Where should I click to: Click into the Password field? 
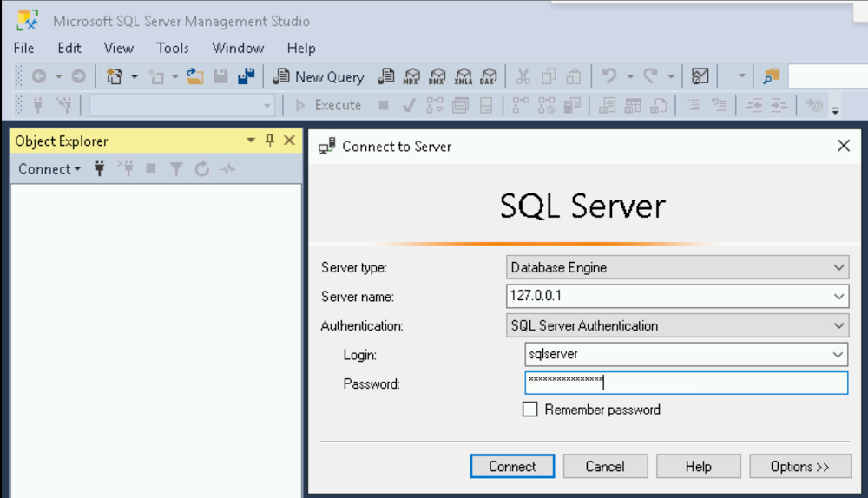686,383
